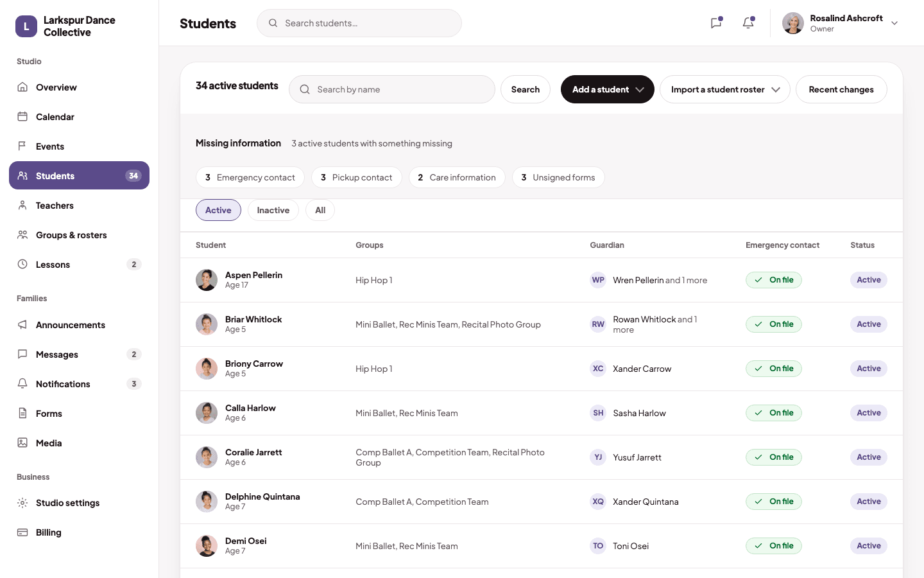The width and height of the screenshot is (924, 578).
Task: Filter by 2 Care information missing
Action: pyautogui.click(x=457, y=177)
